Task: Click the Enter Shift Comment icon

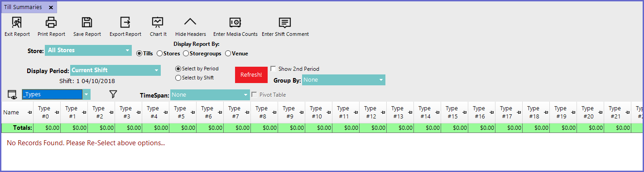Action: 285,22
